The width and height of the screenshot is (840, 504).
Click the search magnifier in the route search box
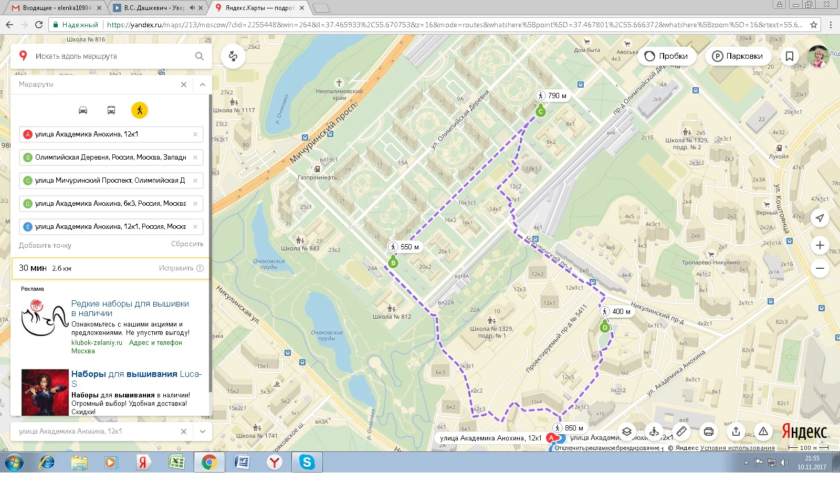coord(199,56)
